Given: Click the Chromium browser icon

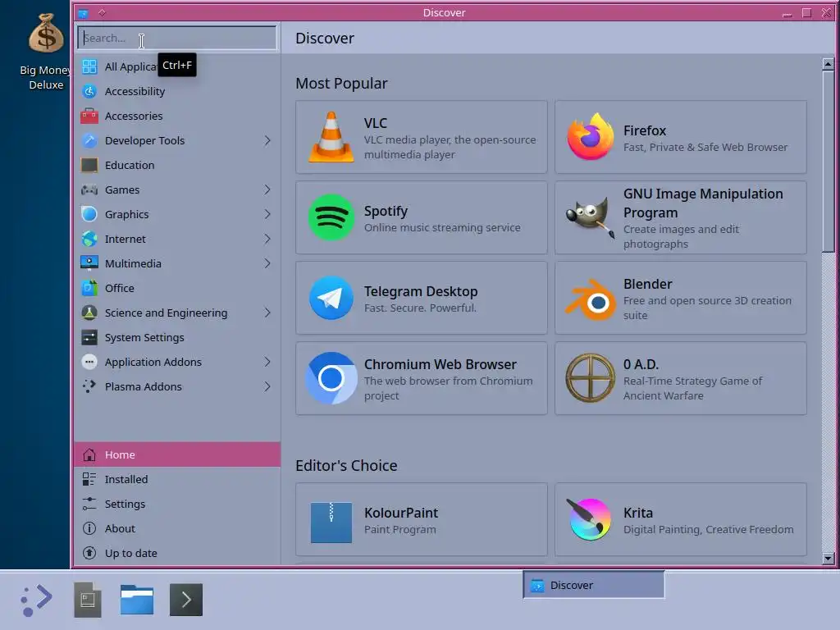Looking at the screenshot, I should (331, 378).
